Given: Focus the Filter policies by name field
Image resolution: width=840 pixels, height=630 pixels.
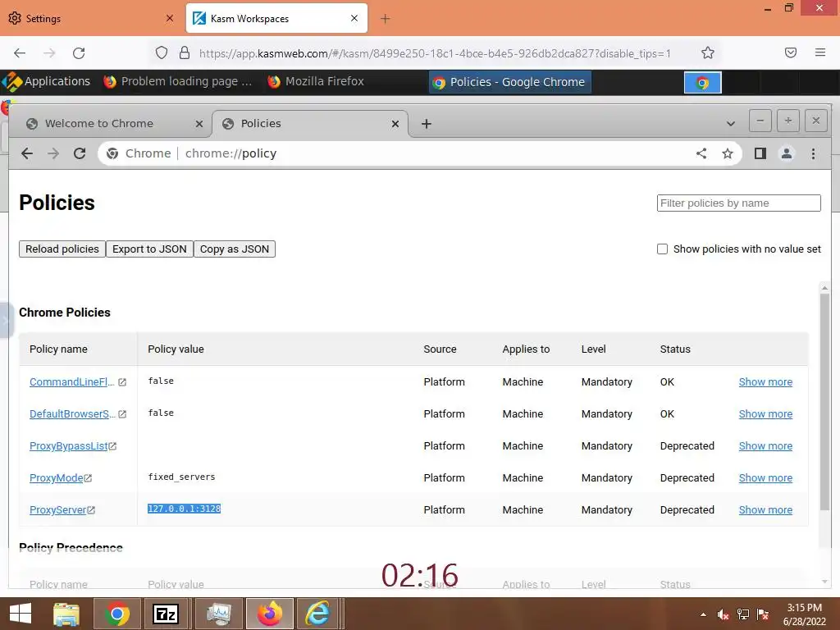Looking at the screenshot, I should [x=739, y=203].
